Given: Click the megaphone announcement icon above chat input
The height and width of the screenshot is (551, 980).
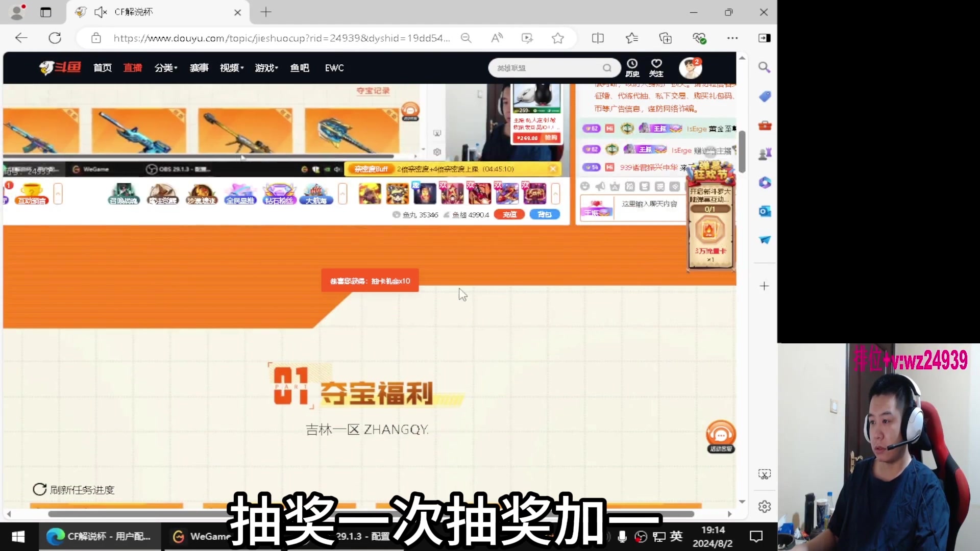Looking at the screenshot, I should tap(600, 186).
